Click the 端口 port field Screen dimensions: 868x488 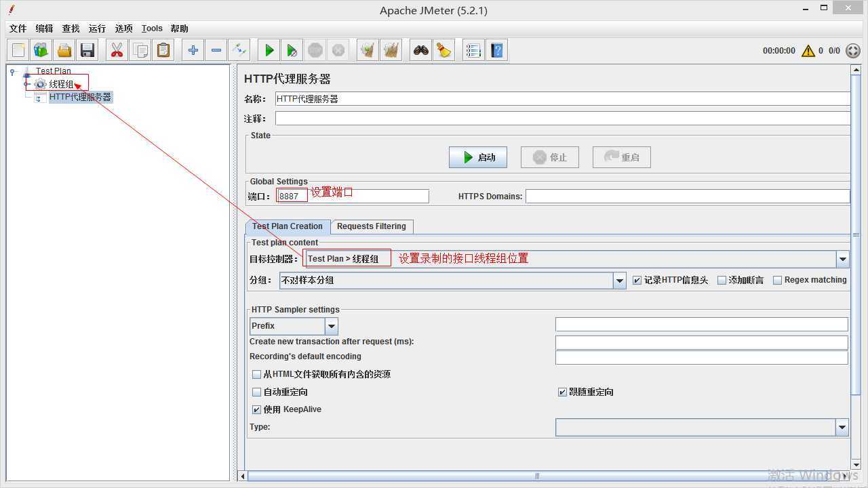tap(353, 196)
